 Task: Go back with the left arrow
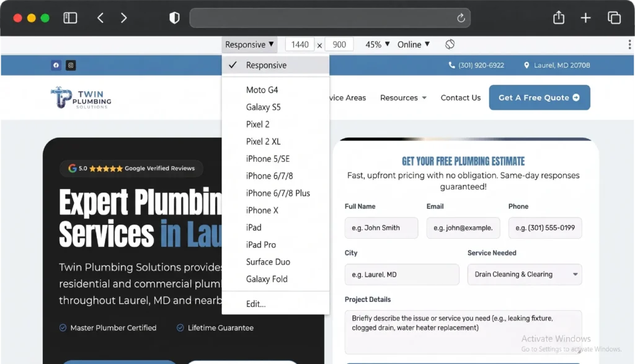pyautogui.click(x=100, y=18)
